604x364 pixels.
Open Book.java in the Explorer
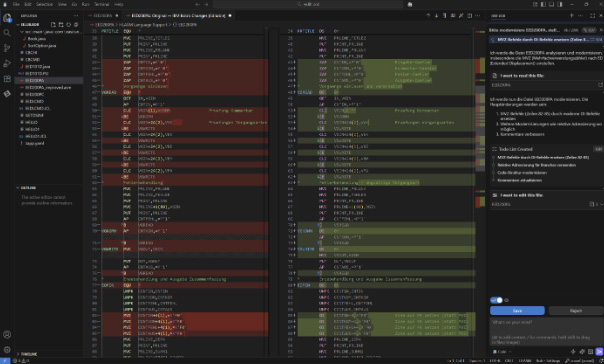tap(37, 39)
